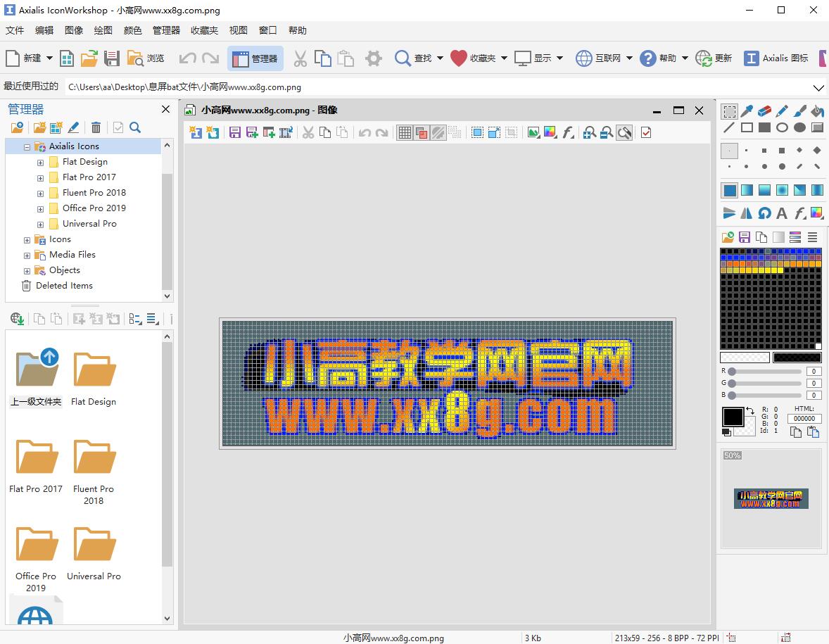Open the 新建 dropdown arrow

pyautogui.click(x=48, y=58)
